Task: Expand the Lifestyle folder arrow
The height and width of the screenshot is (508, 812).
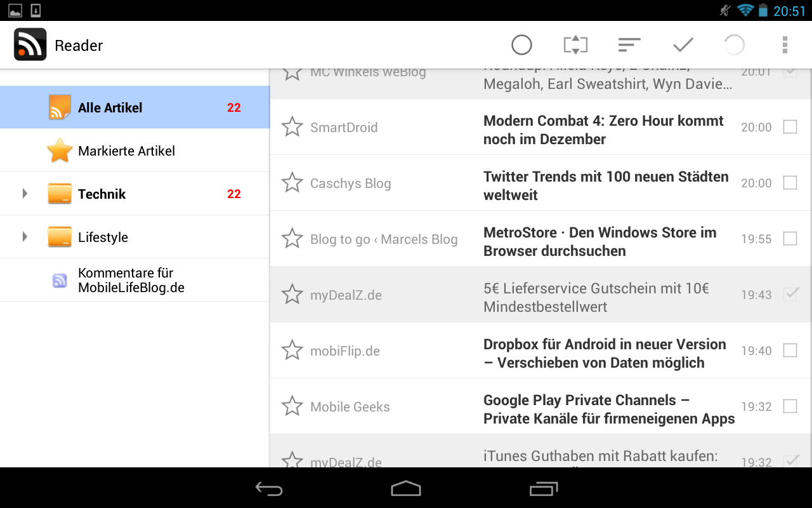Action: coord(25,237)
